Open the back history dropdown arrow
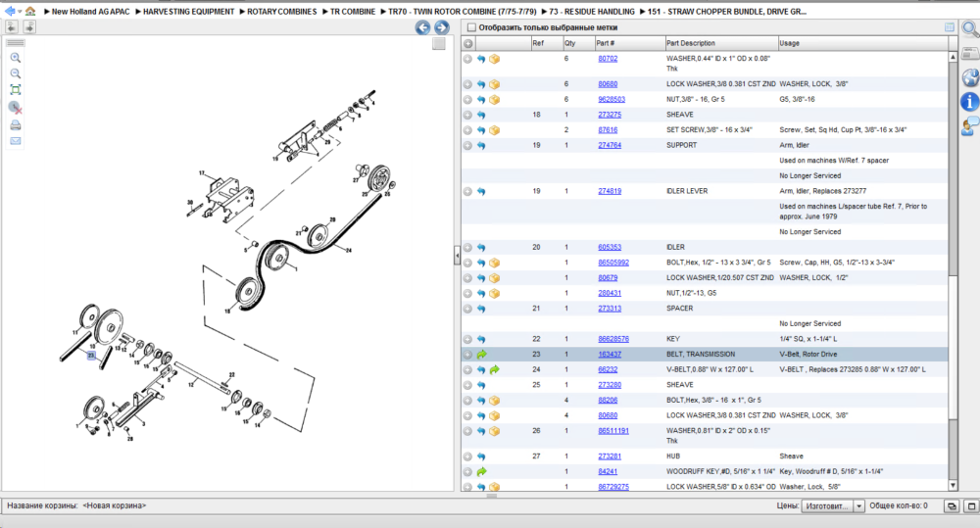The image size is (980, 528). 20,11
